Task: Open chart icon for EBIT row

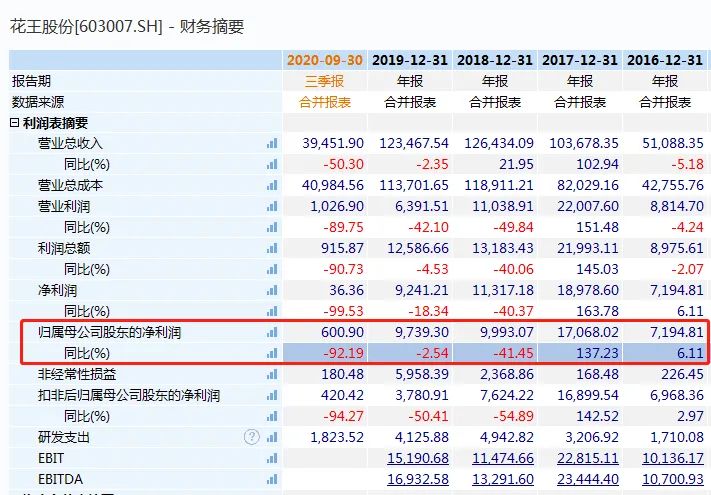Action: (x=272, y=458)
